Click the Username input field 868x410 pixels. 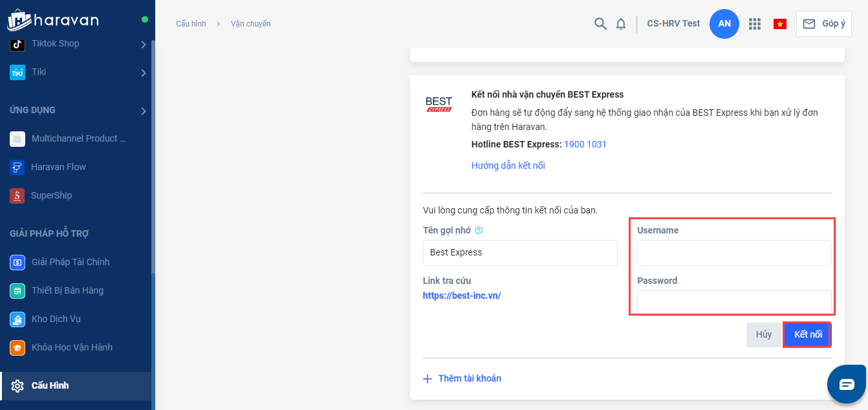(734, 253)
